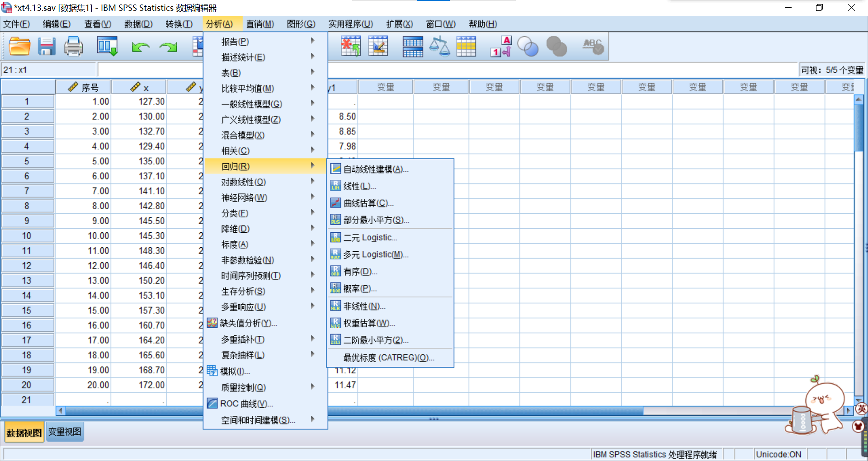Open the 图形(G) menu
Image resolution: width=868 pixels, height=461 pixels.
point(301,24)
